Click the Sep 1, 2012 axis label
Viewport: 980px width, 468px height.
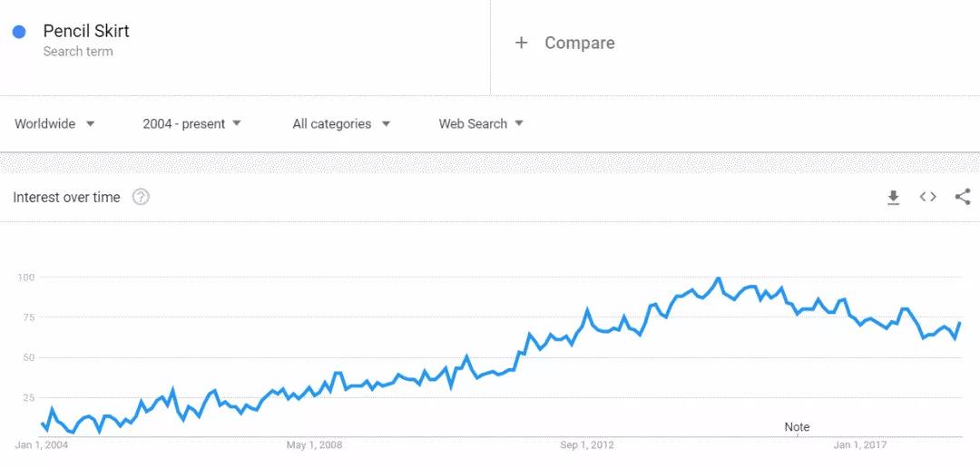pos(587,445)
